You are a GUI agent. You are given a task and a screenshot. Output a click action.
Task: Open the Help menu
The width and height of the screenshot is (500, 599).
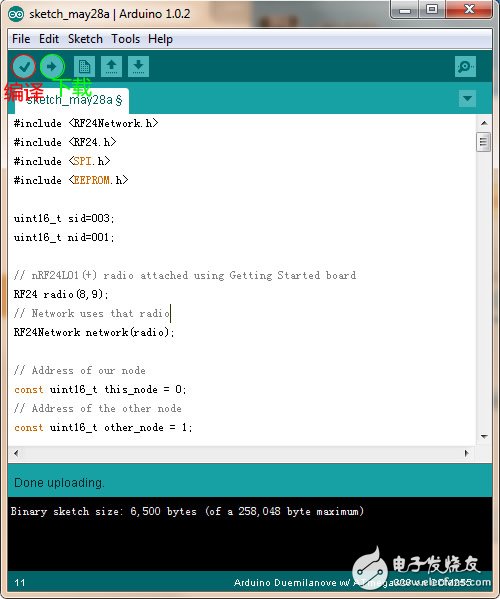(x=160, y=39)
